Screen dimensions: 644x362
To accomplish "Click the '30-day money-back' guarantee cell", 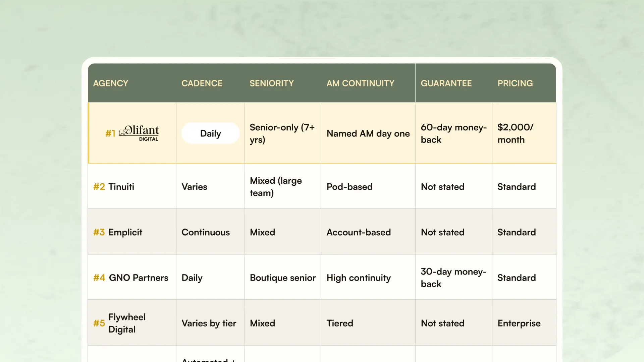I will [454, 278].
